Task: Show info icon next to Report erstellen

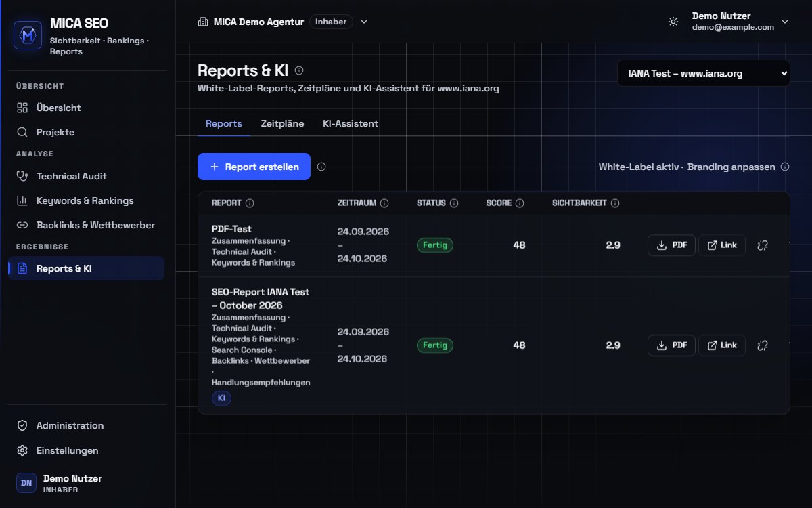Action: [321, 167]
